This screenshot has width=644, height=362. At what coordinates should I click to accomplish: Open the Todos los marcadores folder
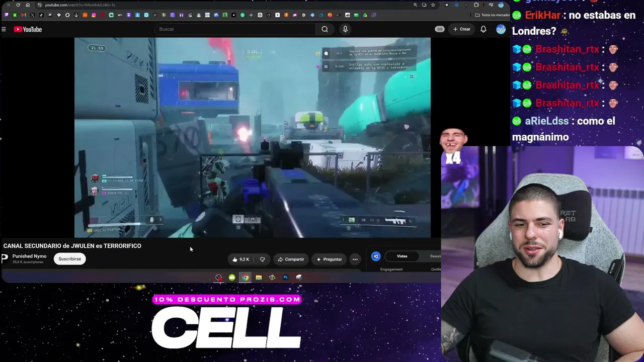click(492, 15)
